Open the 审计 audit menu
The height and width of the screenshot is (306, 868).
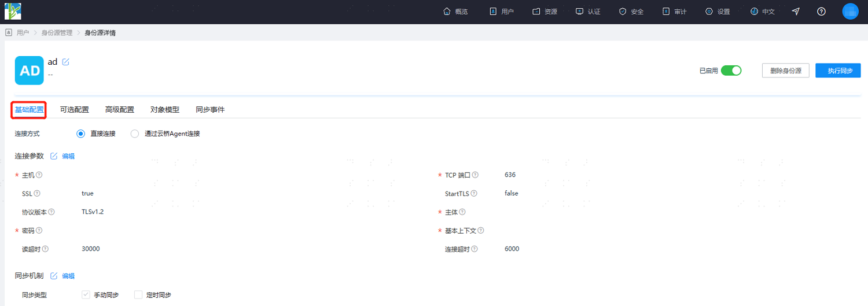click(x=674, y=12)
